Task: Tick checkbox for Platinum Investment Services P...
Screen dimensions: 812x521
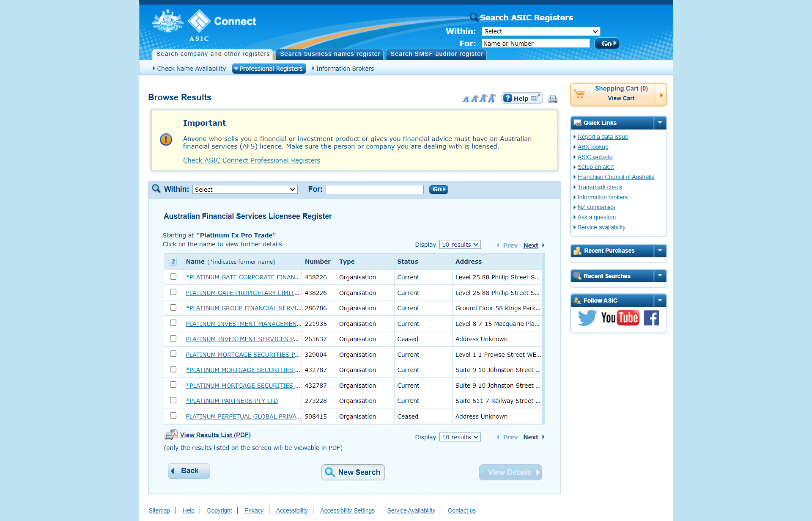Action: click(x=173, y=338)
